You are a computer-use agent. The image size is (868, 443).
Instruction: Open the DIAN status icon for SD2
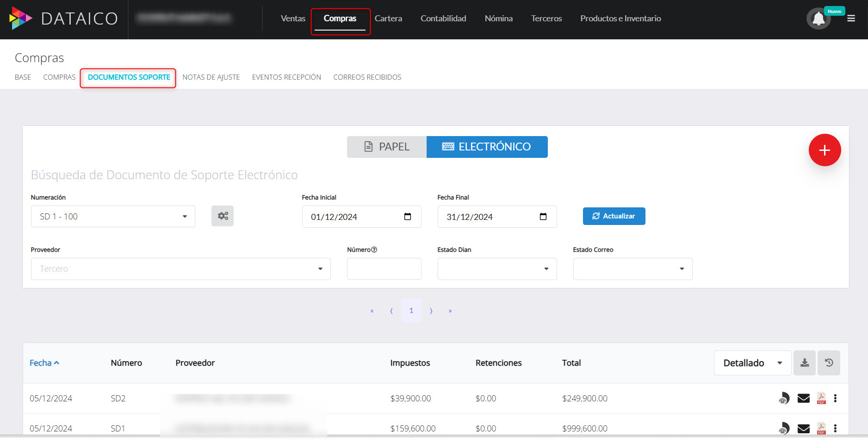(x=784, y=398)
